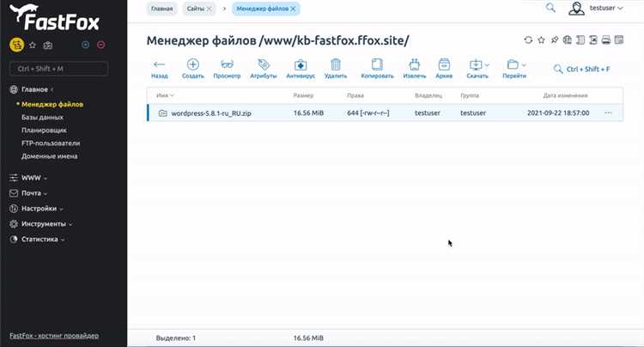Close the Сайты tab

(209, 9)
